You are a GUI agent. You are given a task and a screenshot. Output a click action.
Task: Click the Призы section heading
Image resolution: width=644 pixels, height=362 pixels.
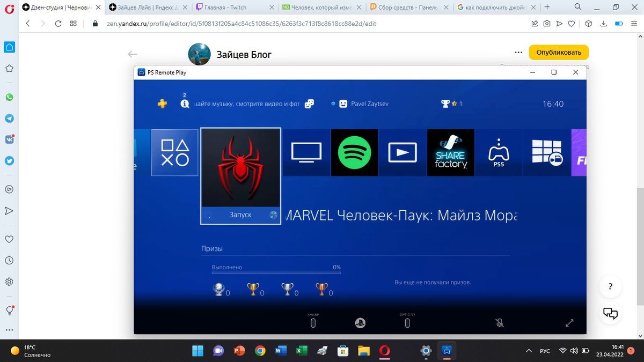(x=212, y=249)
